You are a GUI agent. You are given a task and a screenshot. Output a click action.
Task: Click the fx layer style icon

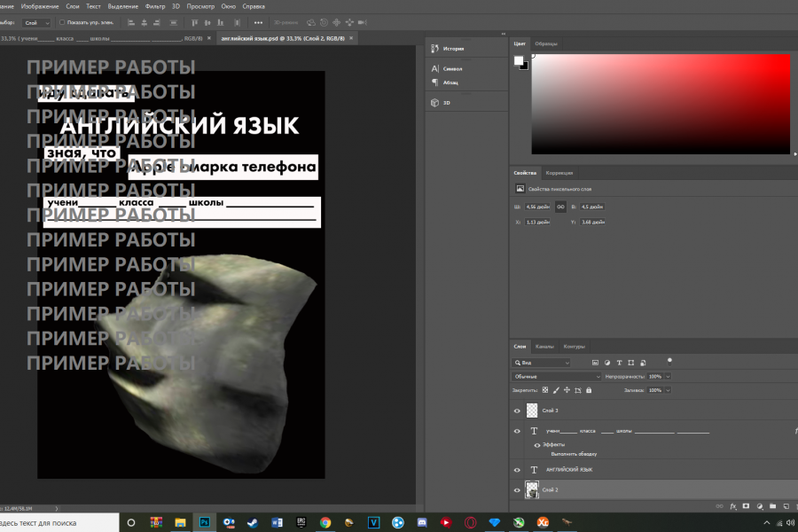point(733,506)
